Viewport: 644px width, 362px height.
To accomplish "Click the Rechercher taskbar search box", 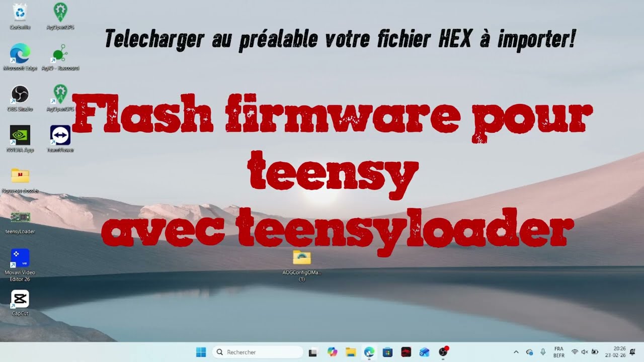I will tap(258, 352).
